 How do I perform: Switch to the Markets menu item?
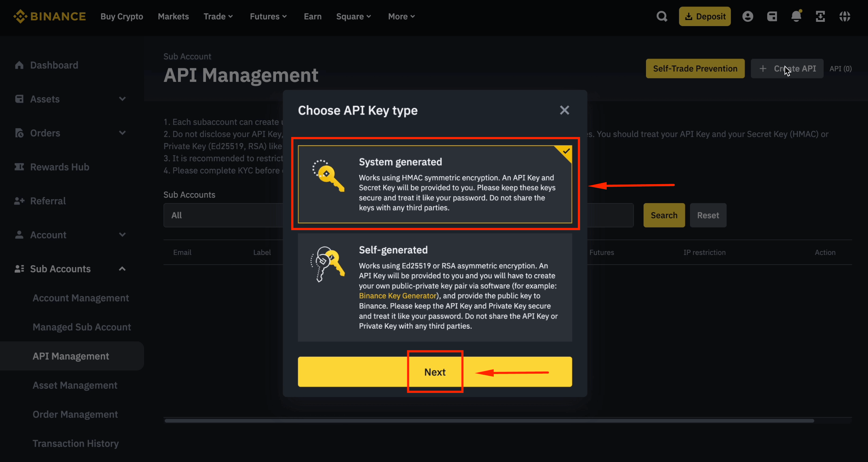pyautogui.click(x=173, y=16)
